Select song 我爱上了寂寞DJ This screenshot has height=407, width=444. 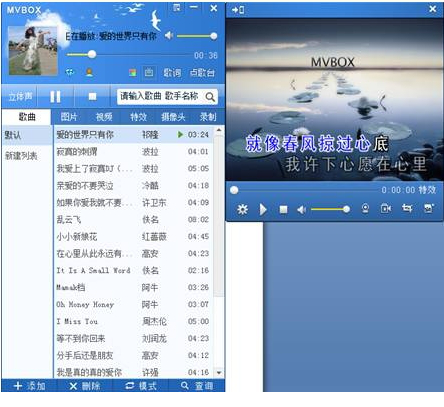[133, 169]
